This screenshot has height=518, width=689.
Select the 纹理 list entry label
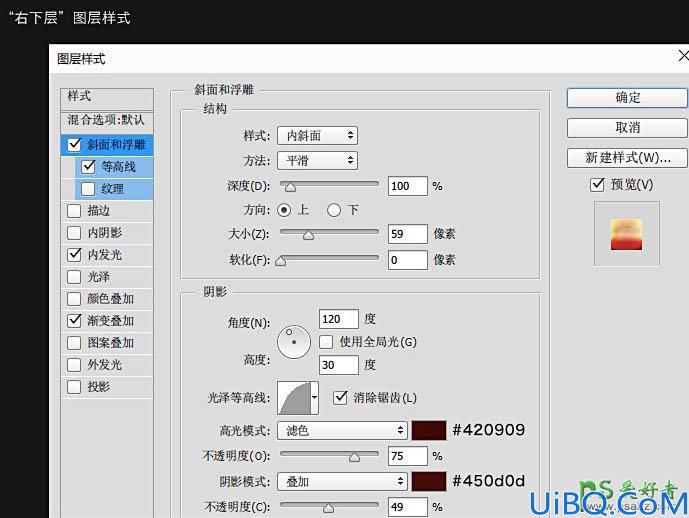(x=112, y=189)
